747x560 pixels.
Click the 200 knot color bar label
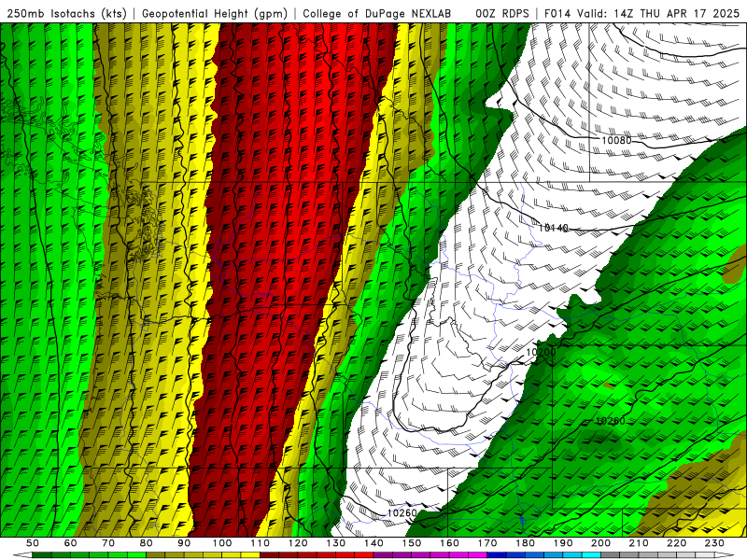(x=600, y=543)
